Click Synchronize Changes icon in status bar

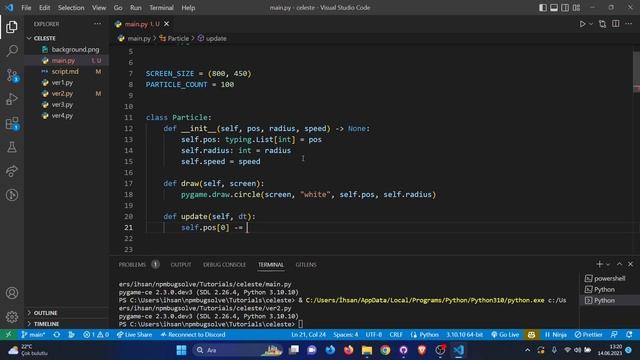57,335
